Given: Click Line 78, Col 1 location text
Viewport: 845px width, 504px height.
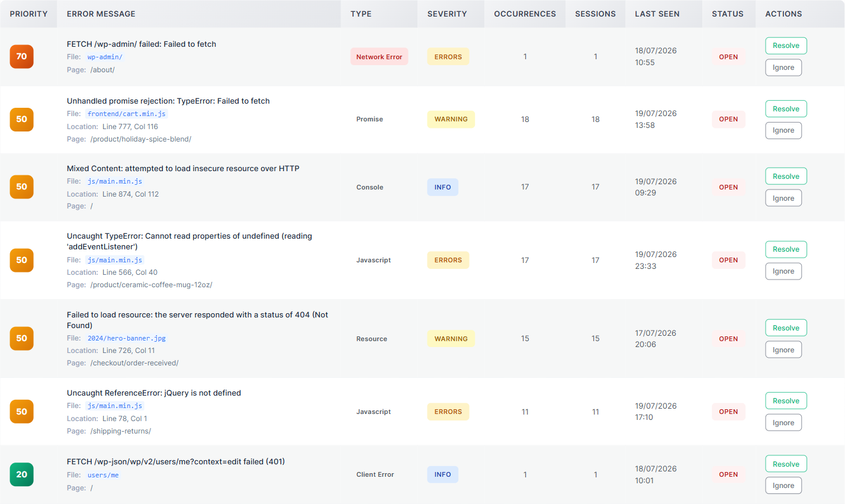Looking at the screenshot, I should [124, 419].
